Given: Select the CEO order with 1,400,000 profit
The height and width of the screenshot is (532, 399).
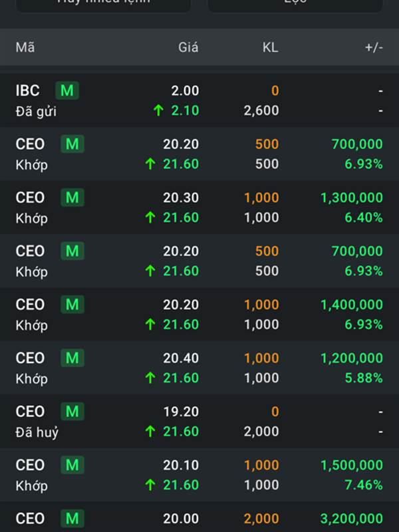Looking at the screenshot, I should tap(199, 315).
